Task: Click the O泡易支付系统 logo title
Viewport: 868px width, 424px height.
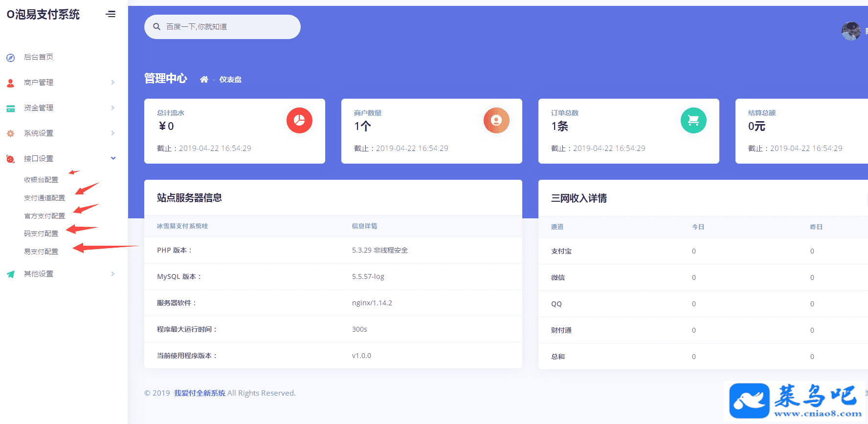Action: pyautogui.click(x=43, y=15)
